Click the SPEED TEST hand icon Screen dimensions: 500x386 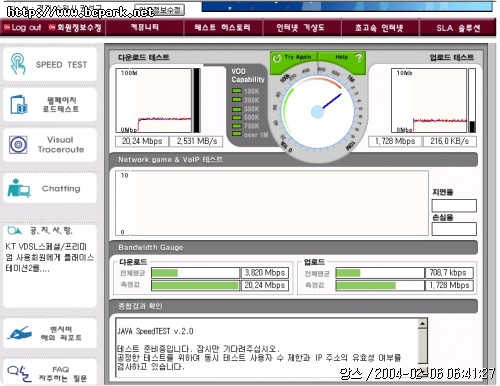(17, 64)
